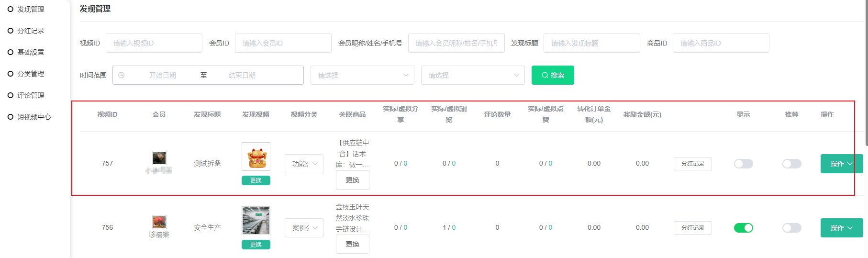Click member avatar for video 757
The width and height of the screenshot is (868, 258).
[159, 157]
